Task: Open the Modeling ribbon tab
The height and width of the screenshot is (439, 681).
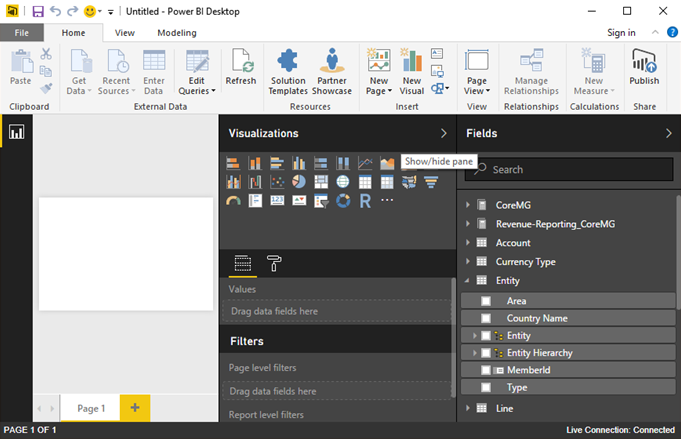Action: [x=177, y=33]
